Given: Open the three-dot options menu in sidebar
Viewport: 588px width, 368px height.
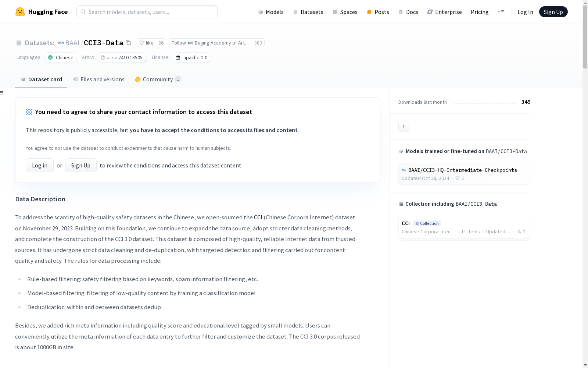Looking at the screenshot, I should pos(404,127).
